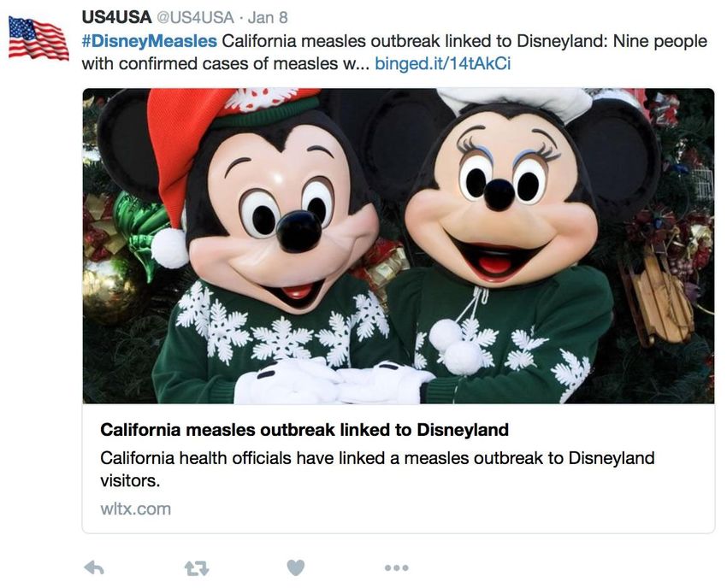This screenshot has width=727, height=588.
Task: Visit the @US4USA handle
Action: (195, 18)
